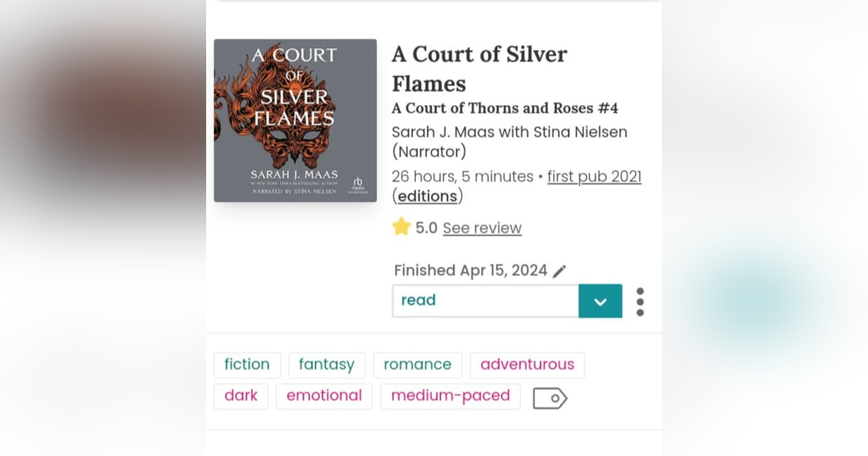Click the tag icon below the mood labels

pyautogui.click(x=550, y=397)
